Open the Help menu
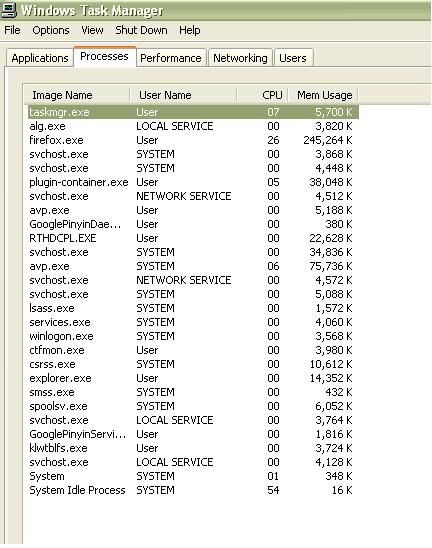The image size is (432, 548). tap(189, 30)
